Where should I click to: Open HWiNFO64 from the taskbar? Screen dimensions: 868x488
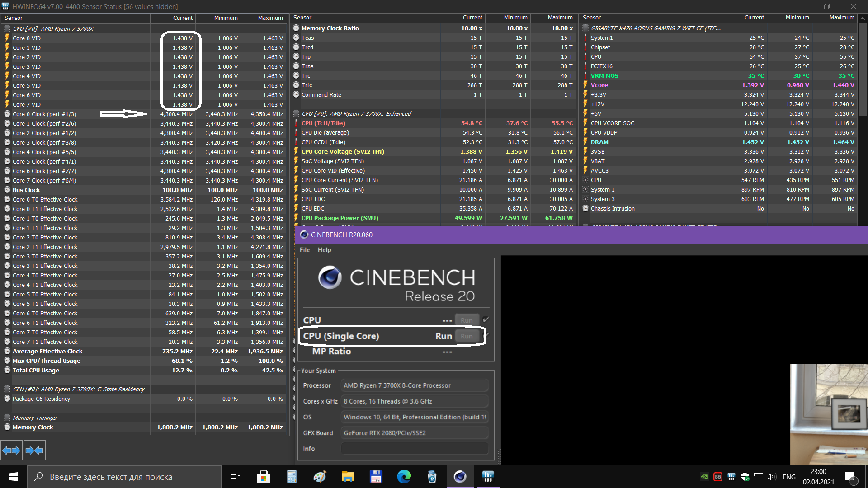[x=488, y=477]
